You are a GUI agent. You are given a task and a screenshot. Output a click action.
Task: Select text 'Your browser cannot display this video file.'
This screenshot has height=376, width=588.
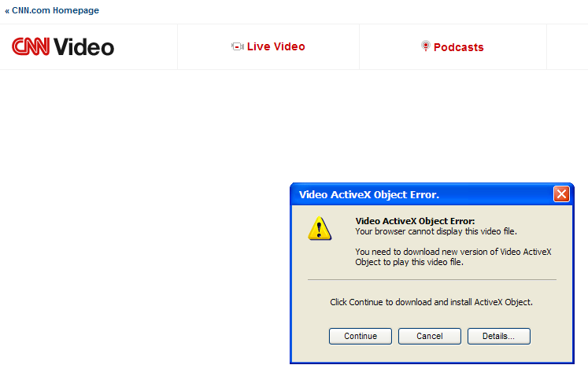436,232
